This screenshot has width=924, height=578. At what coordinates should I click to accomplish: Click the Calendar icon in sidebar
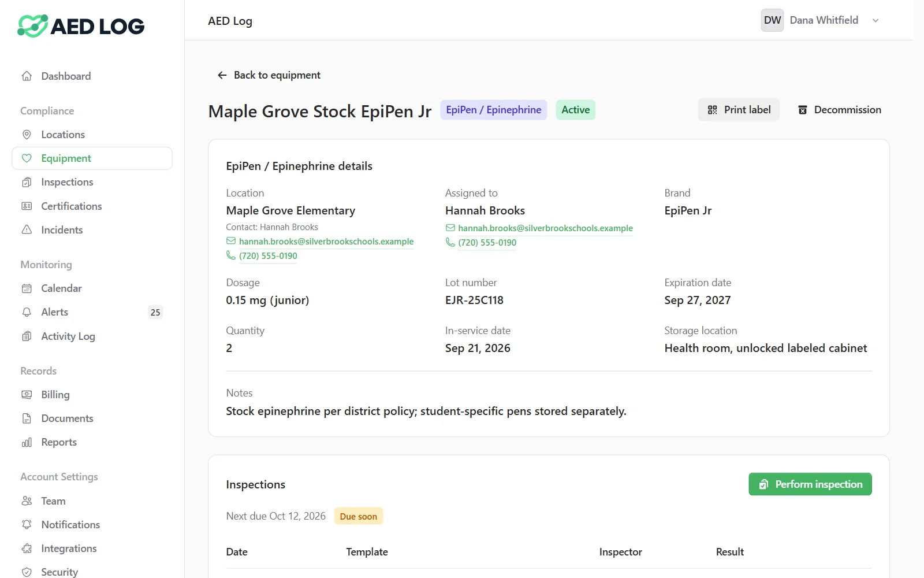click(x=27, y=288)
